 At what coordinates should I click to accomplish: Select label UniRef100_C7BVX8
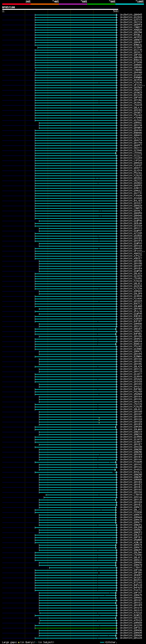(131, 495)
